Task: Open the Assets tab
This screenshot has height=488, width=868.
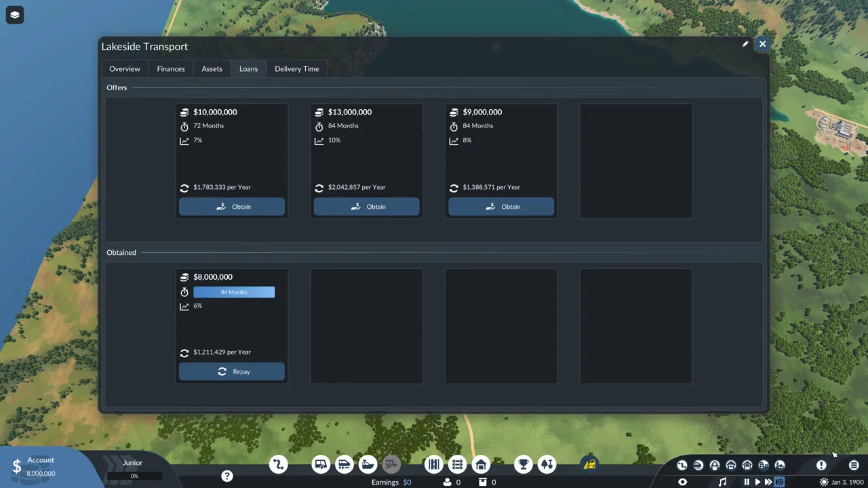Action: [x=212, y=68]
